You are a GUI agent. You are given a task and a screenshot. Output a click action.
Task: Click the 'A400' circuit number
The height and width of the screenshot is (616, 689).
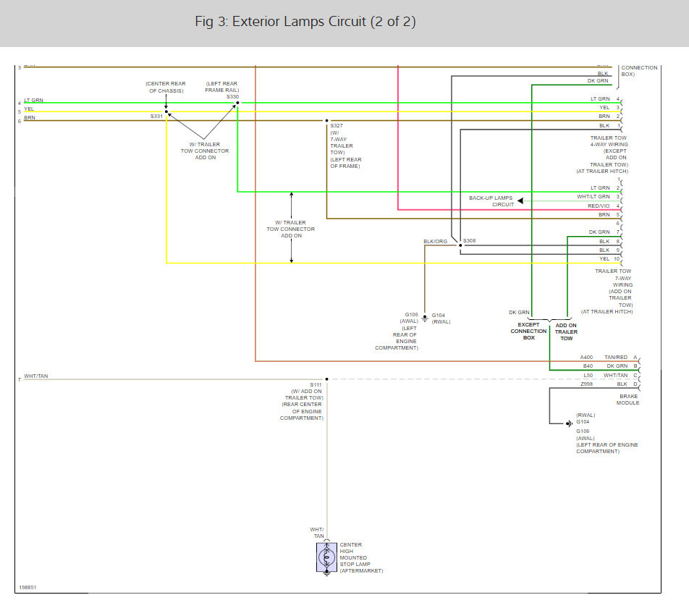[586, 357]
